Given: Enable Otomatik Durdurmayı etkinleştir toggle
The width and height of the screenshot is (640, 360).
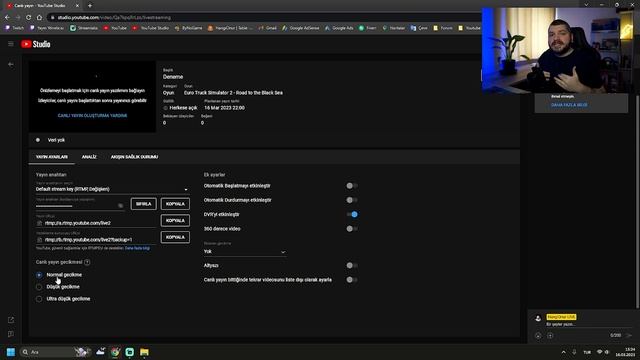Looking at the screenshot, I should coord(352,200).
